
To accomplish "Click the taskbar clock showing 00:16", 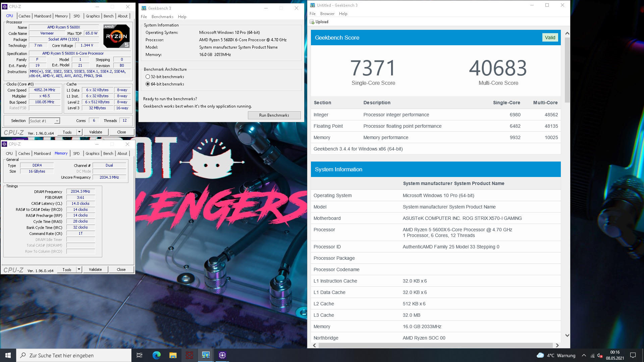I will (615, 355).
